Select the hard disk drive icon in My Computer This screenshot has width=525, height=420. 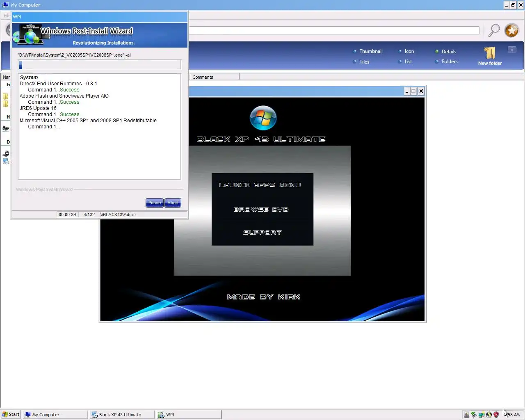click(x=6, y=128)
